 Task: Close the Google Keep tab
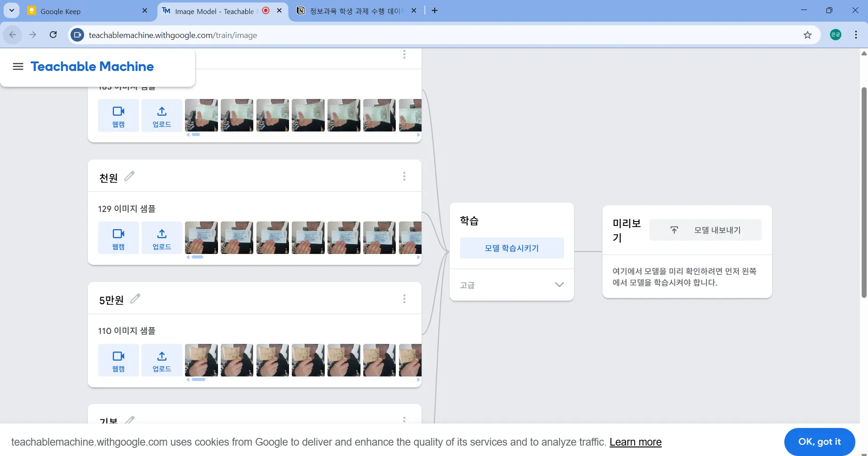coord(145,10)
